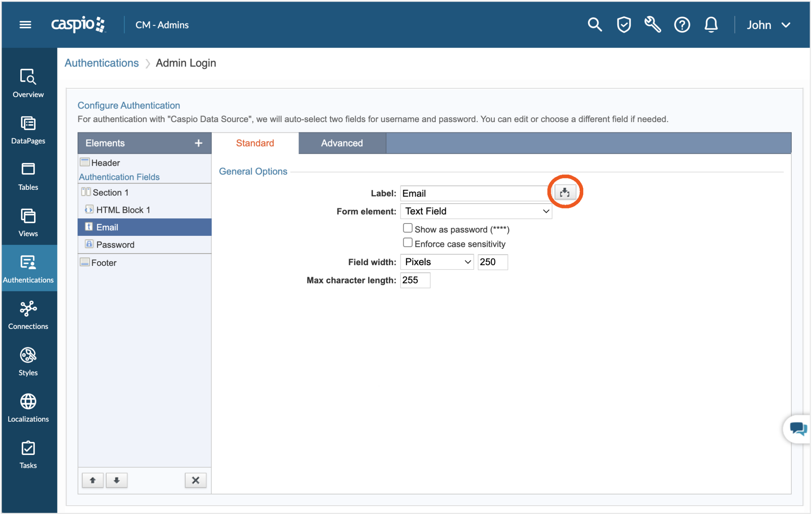The height and width of the screenshot is (514, 812).
Task: Move selected element up
Action: click(93, 480)
